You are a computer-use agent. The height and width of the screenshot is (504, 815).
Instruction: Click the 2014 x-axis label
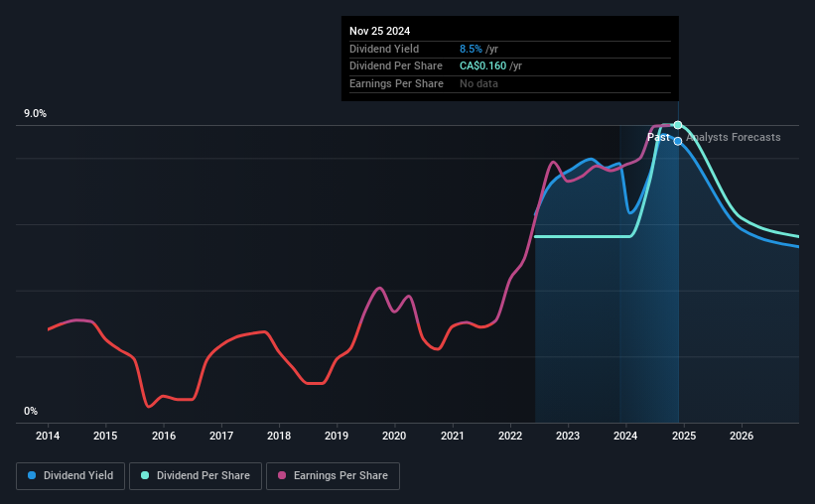pos(48,436)
